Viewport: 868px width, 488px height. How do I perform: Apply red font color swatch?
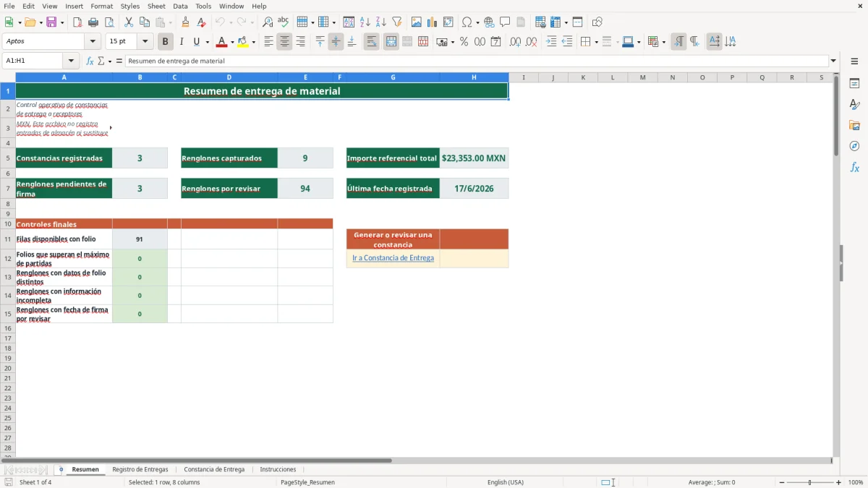[x=222, y=42]
